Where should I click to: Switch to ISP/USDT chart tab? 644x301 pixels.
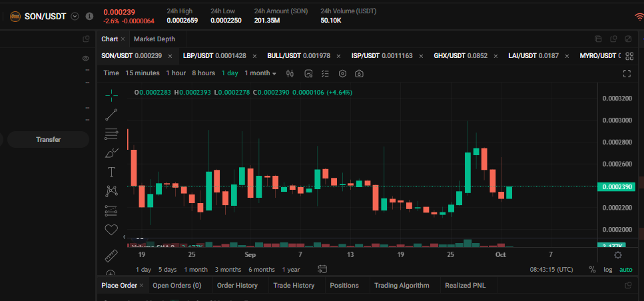(382, 56)
